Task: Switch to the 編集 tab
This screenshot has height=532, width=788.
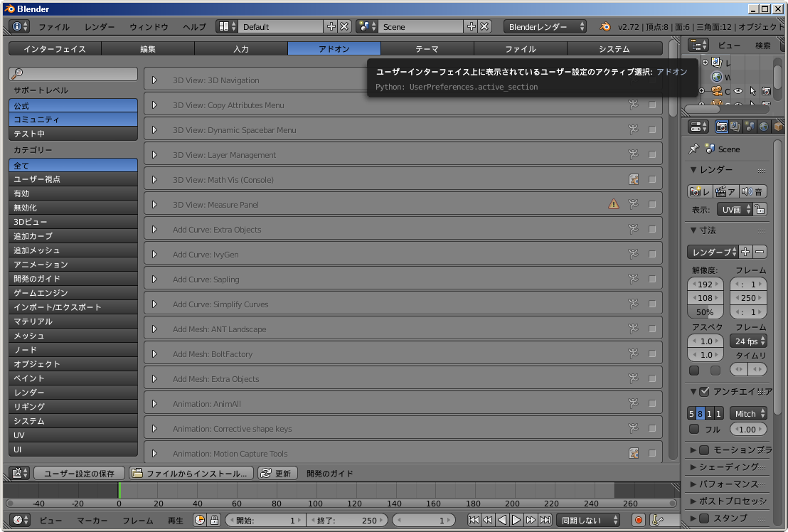Action: 148,49
